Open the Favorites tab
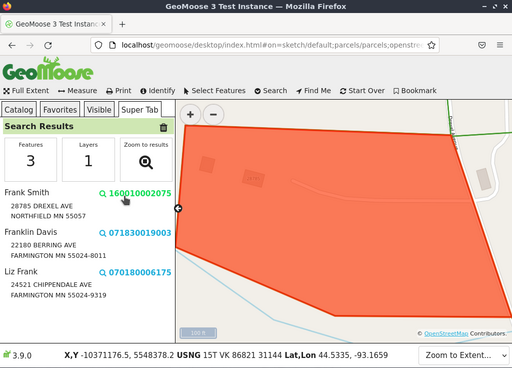The width and height of the screenshot is (512, 368). [x=60, y=110]
